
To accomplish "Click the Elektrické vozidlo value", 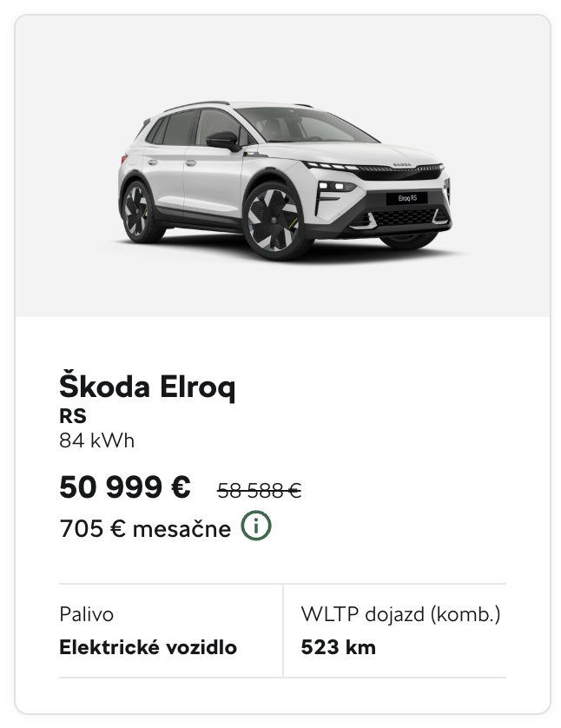I will point(148,647).
